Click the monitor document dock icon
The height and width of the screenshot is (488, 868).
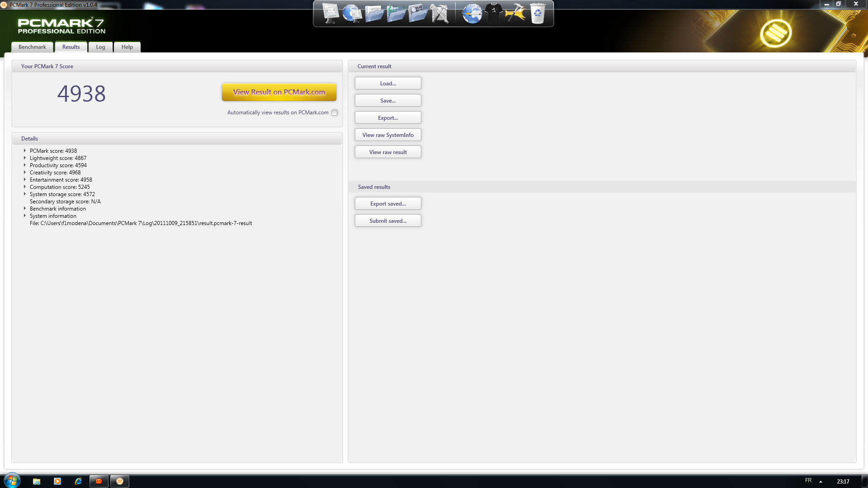coord(330,14)
